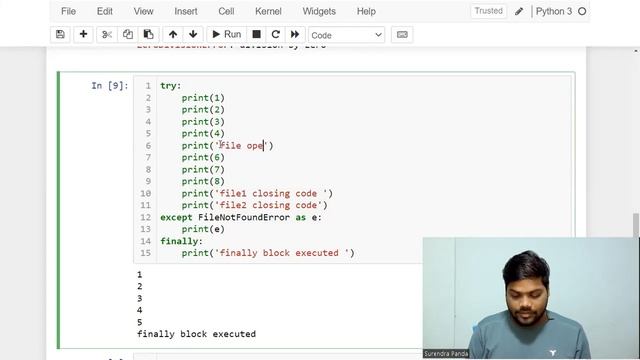
Task: Click the 'Surendra Panda' name label
Action: 446,354
